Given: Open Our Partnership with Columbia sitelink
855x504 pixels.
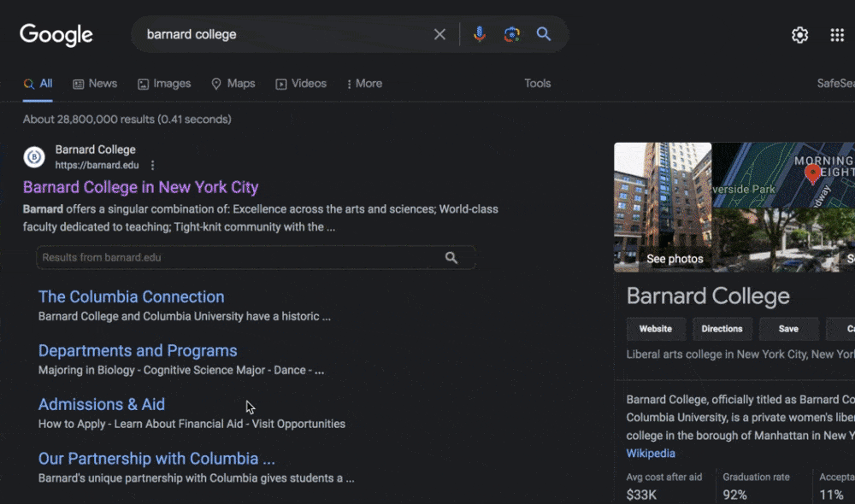Looking at the screenshot, I should point(156,458).
